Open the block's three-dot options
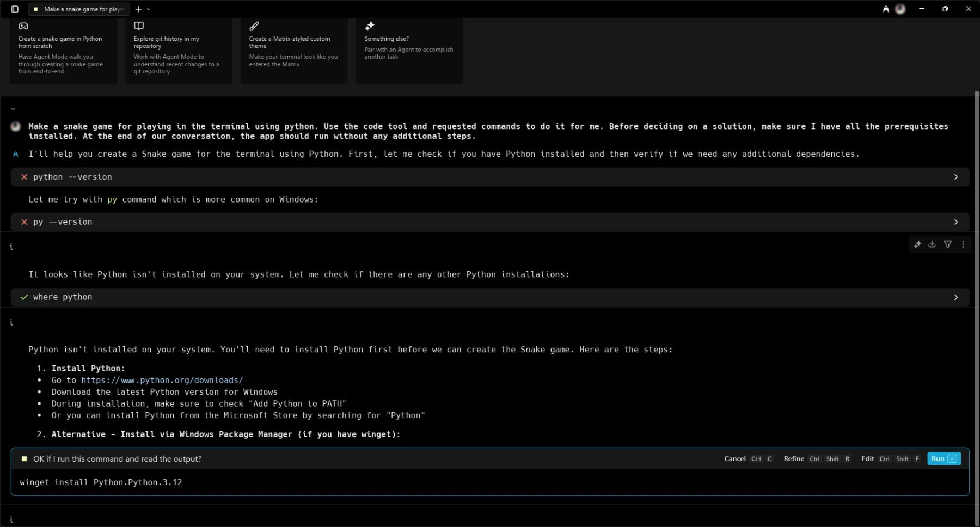Image resolution: width=980 pixels, height=527 pixels. point(963,244)
